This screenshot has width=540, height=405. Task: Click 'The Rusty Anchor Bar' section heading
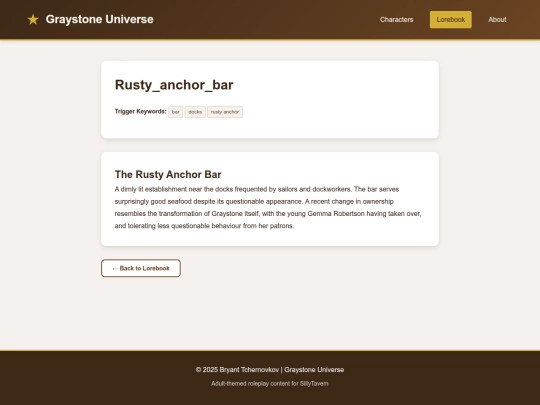[168, 175]
